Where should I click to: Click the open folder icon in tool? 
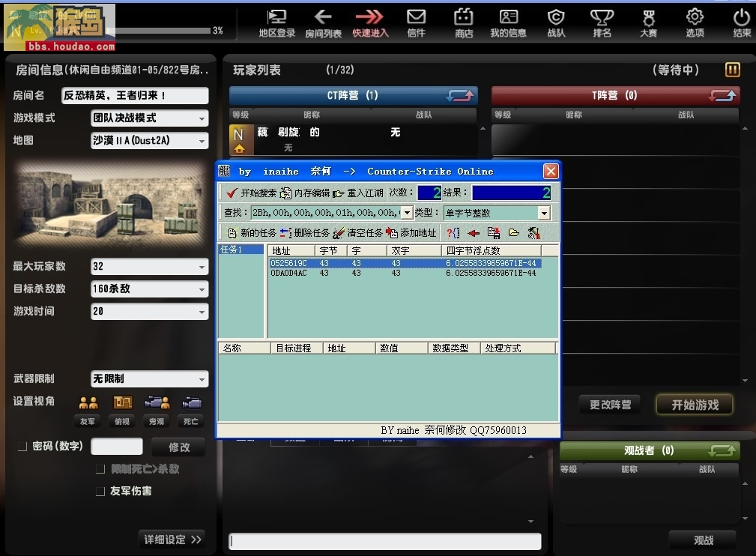[514, 233]
